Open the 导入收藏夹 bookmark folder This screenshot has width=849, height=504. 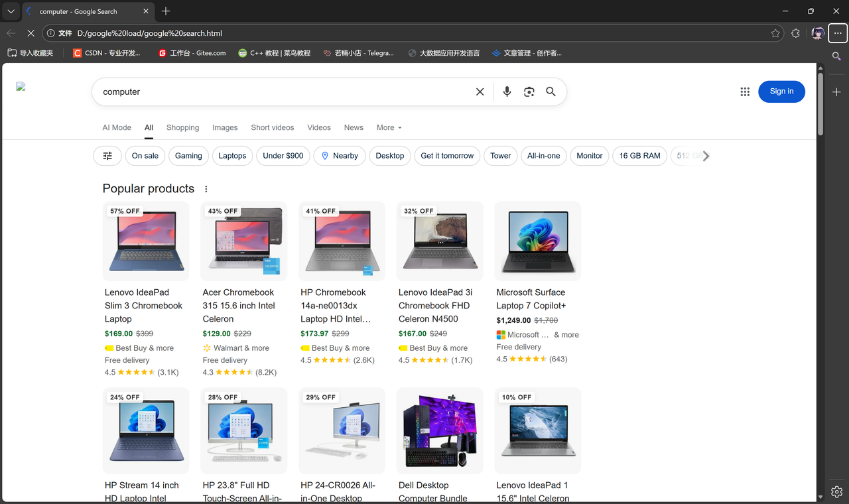[x=31, y=53]
